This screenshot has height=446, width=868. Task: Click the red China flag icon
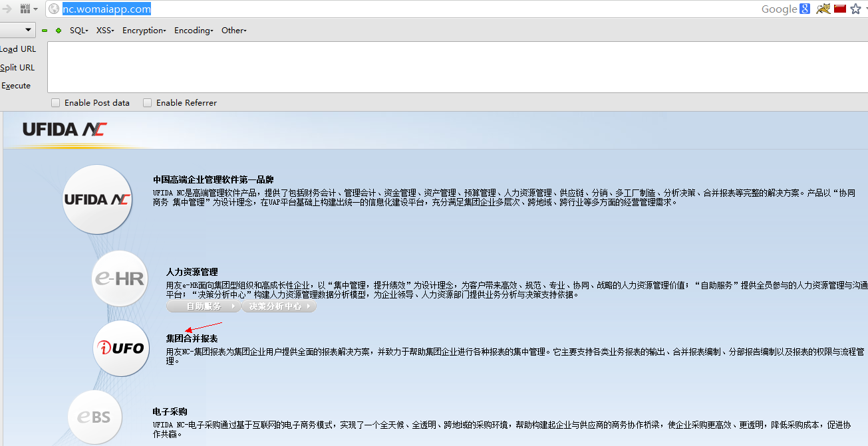(839, 9)
